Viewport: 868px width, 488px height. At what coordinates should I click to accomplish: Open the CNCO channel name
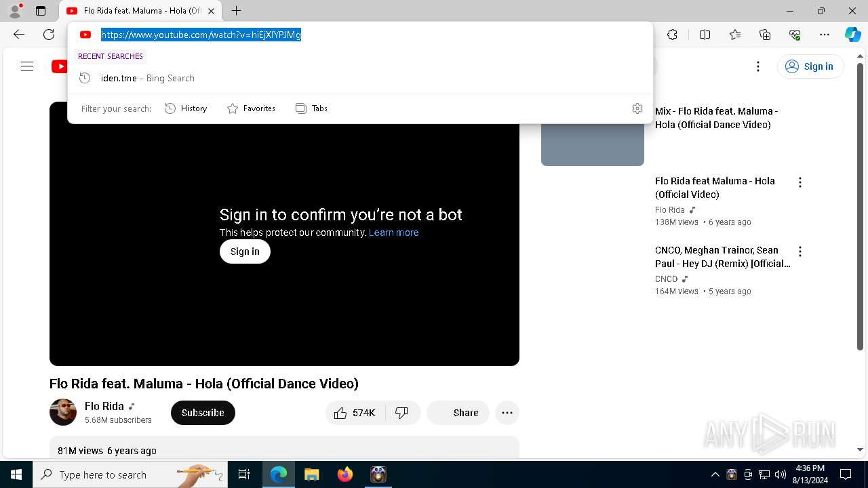coord(667,279)
